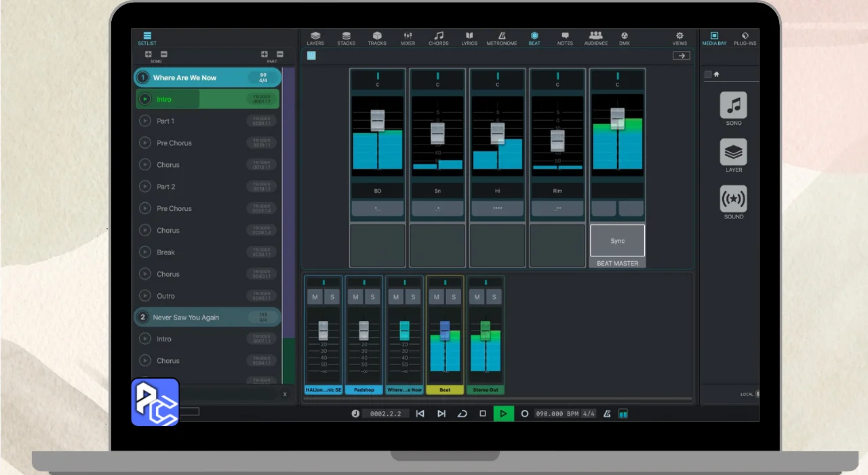Toggle the Beat panel power button
This screenshot has width=868, height=475.
[311, 56]
